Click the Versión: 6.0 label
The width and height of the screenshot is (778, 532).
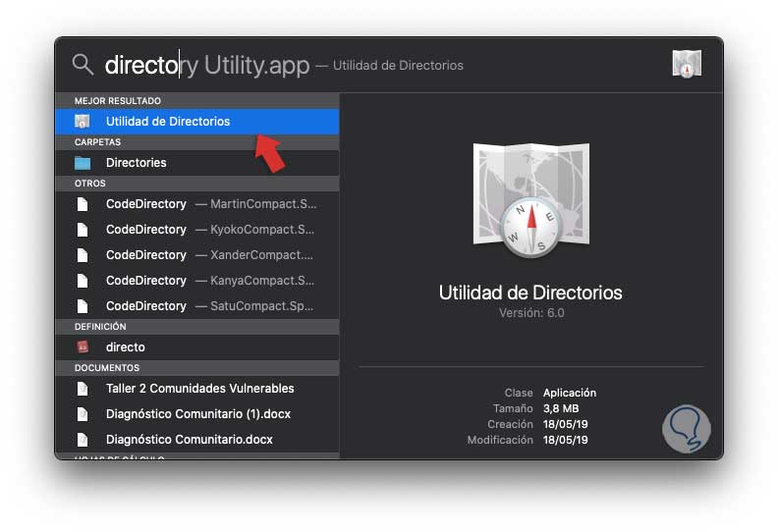tap(531, 313)
